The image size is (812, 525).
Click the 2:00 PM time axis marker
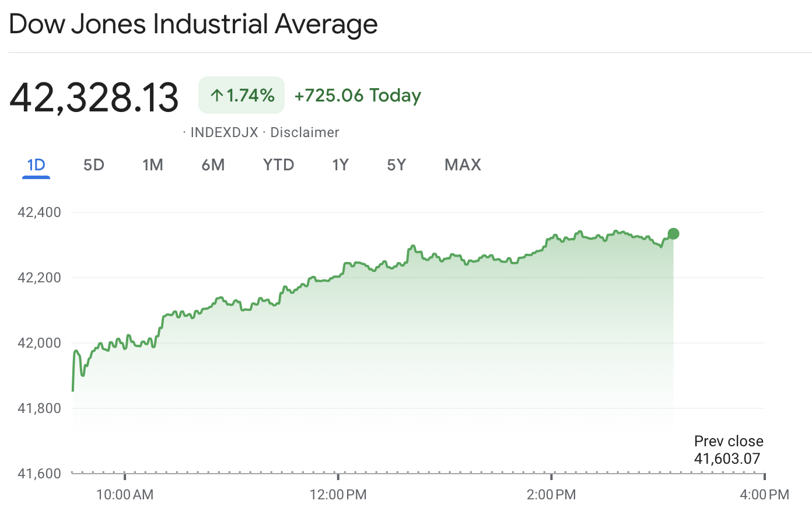point(551,495)
